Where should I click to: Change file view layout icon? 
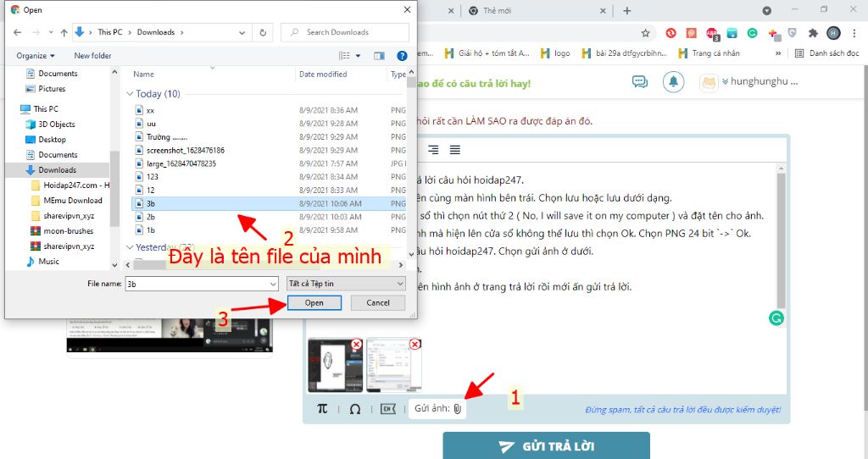[344, 56]
